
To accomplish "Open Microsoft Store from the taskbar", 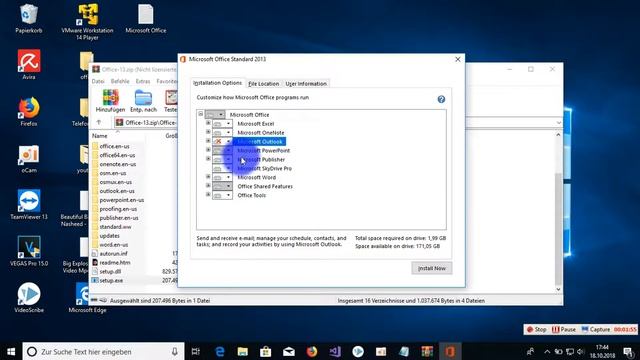I will pyautogui.click(x=266, y=351).
